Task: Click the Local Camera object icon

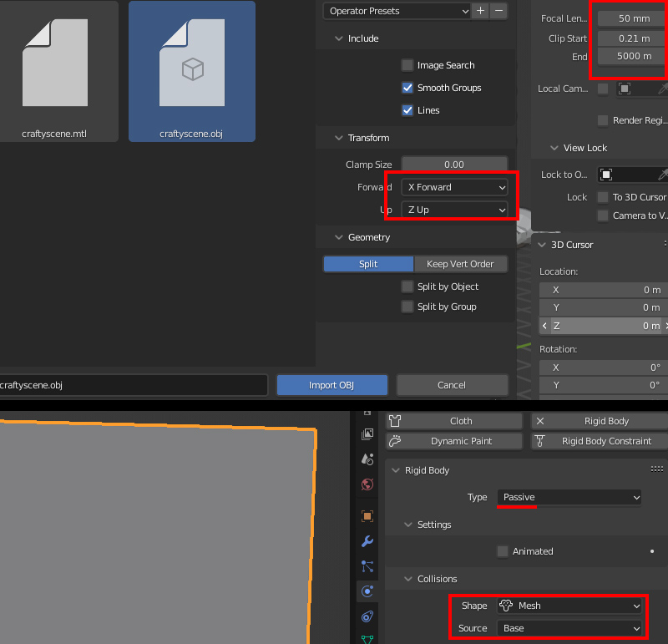Action: click(625, 89)
